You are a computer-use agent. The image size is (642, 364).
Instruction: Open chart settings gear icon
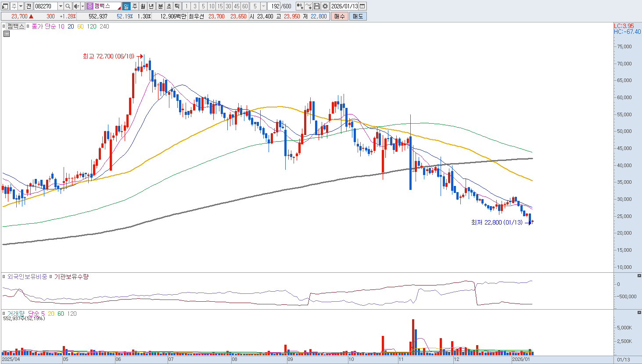(x=325, y=6)
